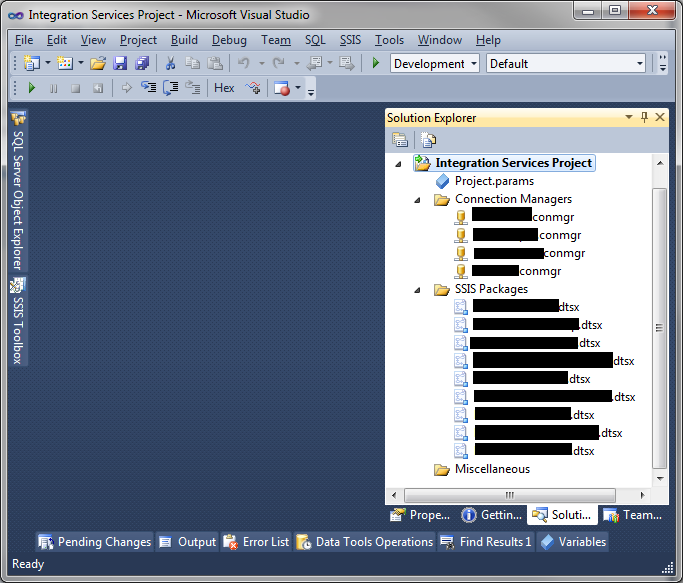Open the SSIS menu
The width and height of the screenshot is (683, 583).
(350, 40)
